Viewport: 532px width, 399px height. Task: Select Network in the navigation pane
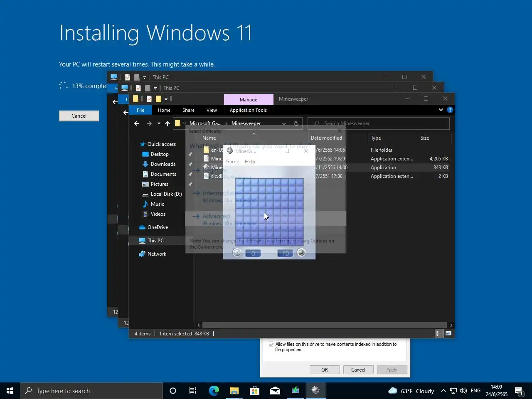pos(157,254)
